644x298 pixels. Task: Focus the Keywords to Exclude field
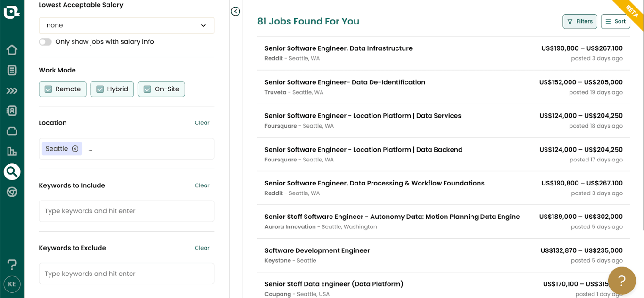[x=126, y=274]
